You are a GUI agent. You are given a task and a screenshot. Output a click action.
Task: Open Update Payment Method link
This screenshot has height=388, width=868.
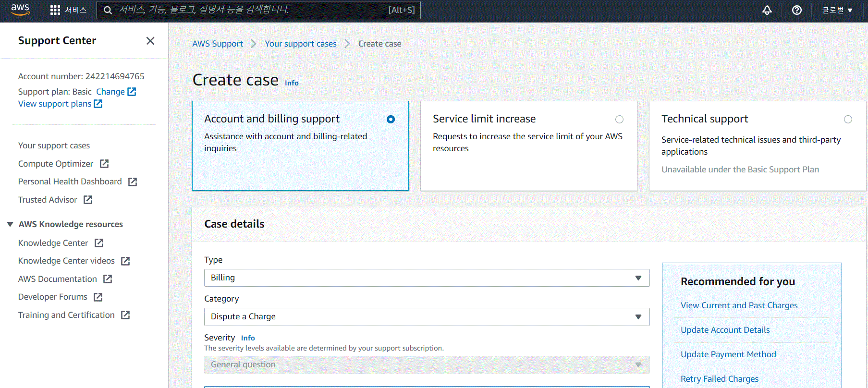point(728,354)
